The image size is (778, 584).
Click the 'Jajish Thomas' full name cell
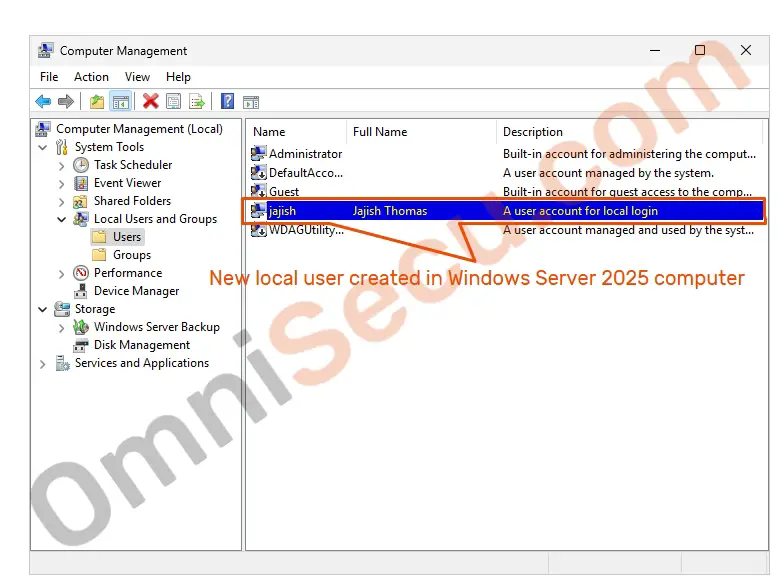coord(389,211)
